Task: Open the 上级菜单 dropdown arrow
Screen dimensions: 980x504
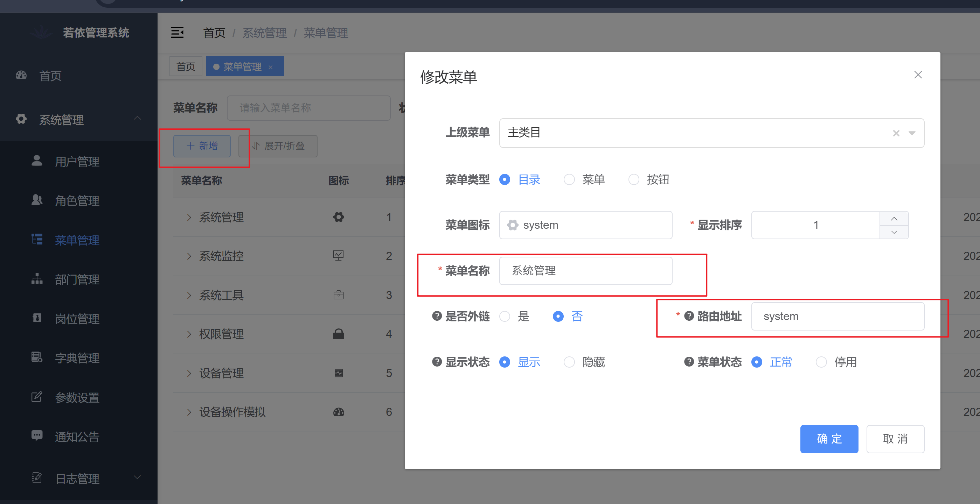Action: [x=912, y=133]
